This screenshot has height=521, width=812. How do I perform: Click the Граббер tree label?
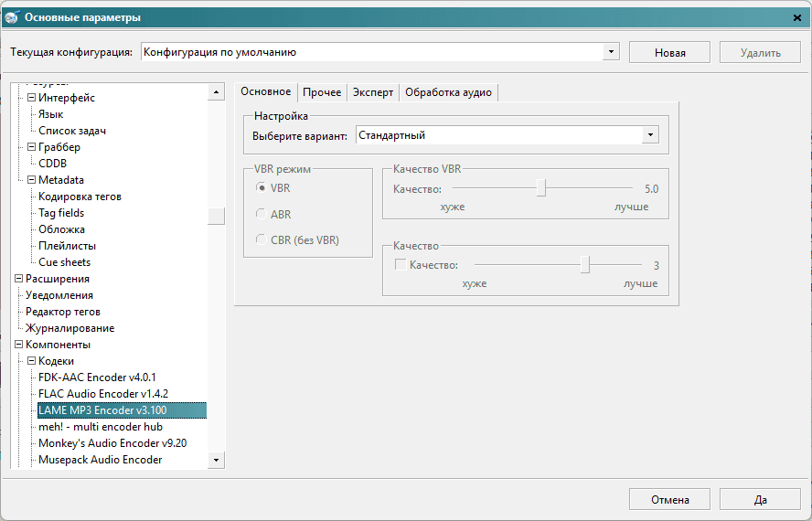(x=59, y=147)
